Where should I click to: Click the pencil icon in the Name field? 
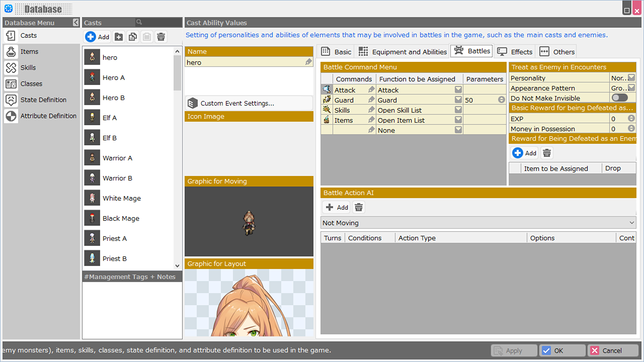[x=308, y=62]
